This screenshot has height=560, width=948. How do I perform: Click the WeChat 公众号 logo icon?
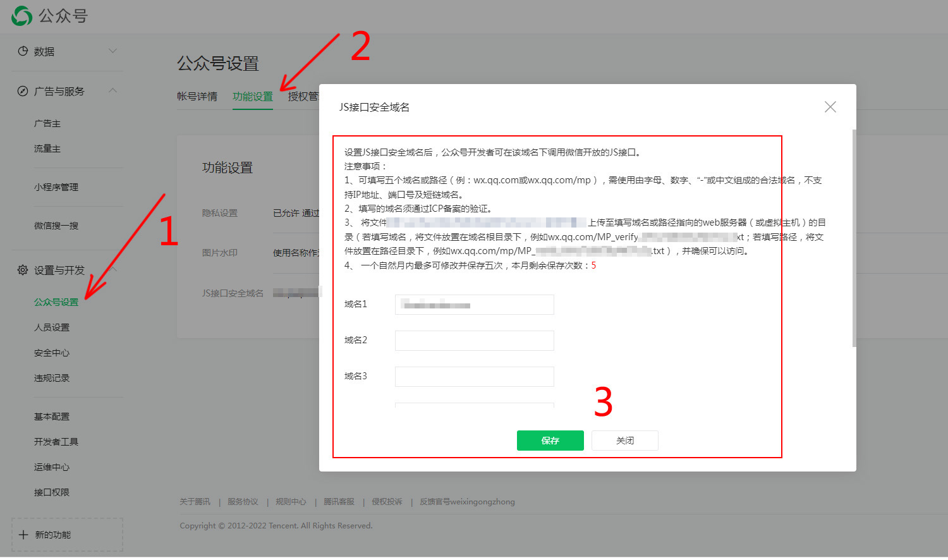21,16
